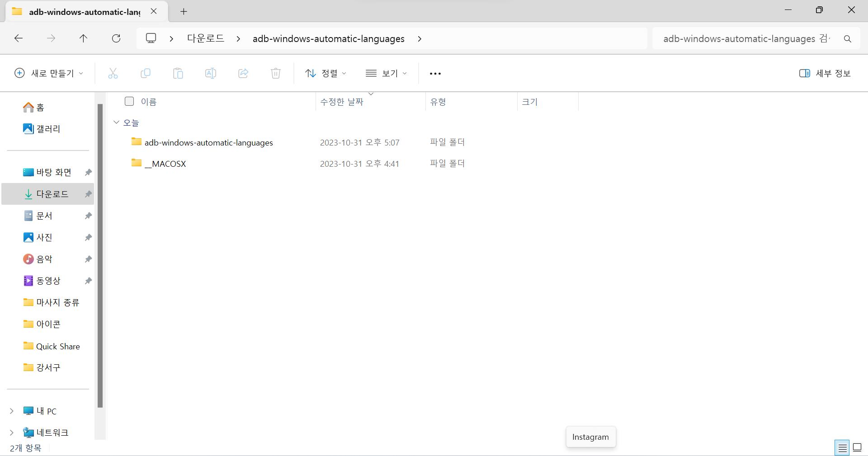Open the more options ellipsis menu

(x=435, y=74)
